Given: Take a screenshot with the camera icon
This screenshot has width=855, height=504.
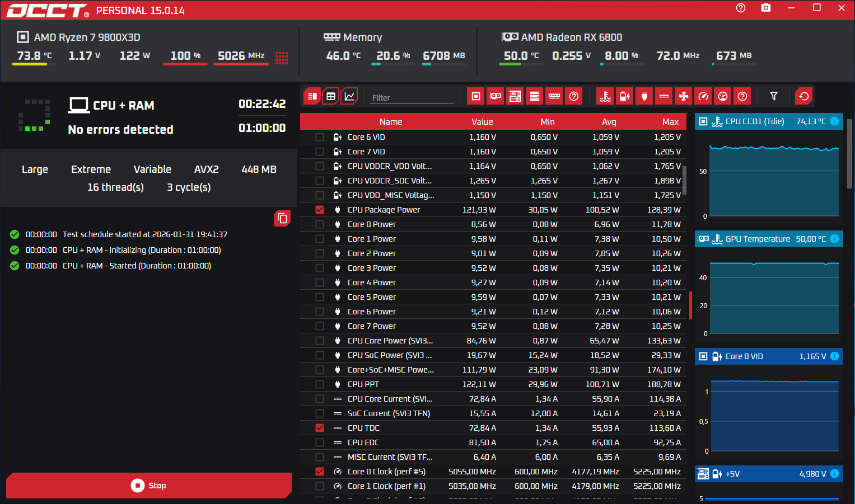Looking at the screenshot, I should click(766, 8).
